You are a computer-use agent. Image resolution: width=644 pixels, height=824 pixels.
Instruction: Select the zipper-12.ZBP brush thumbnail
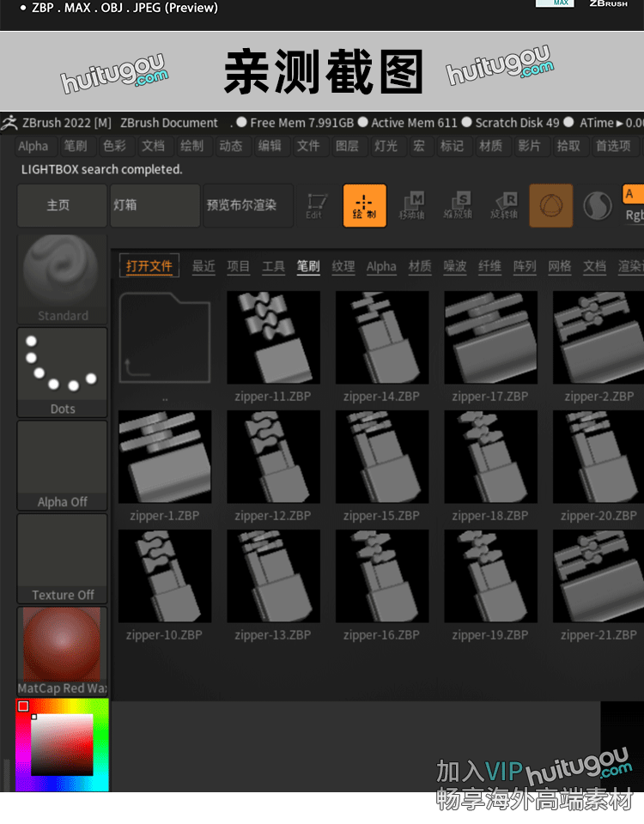click(x=273, y=457)
